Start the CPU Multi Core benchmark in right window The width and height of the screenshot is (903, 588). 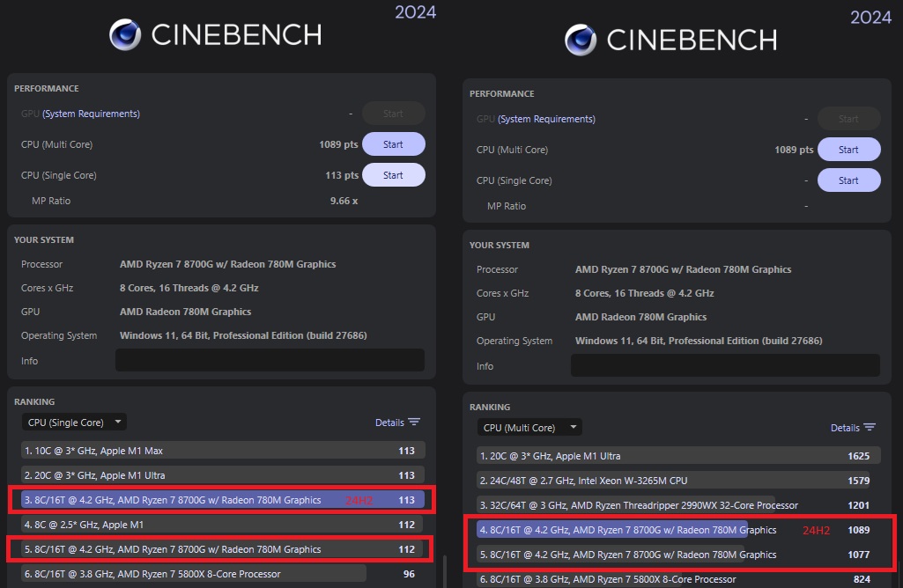[848, 149]
